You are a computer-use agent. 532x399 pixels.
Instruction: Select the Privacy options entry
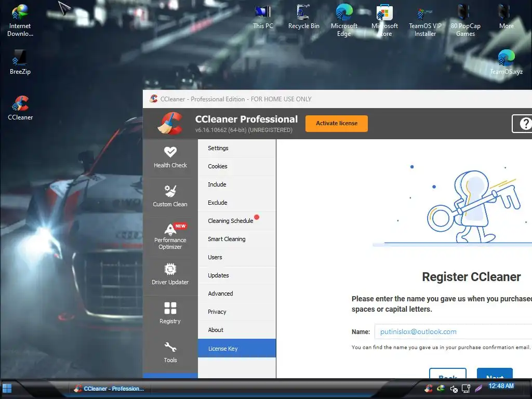[237, 312]
